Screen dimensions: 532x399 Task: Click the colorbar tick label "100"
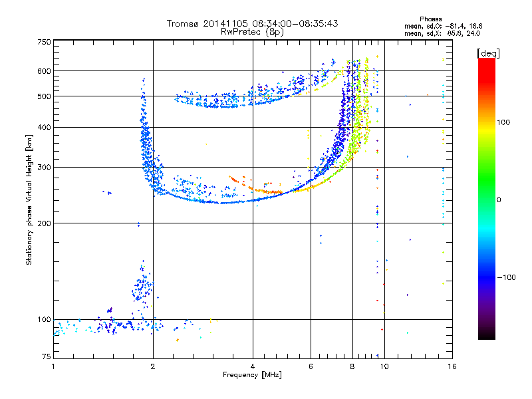click(503, 122)
